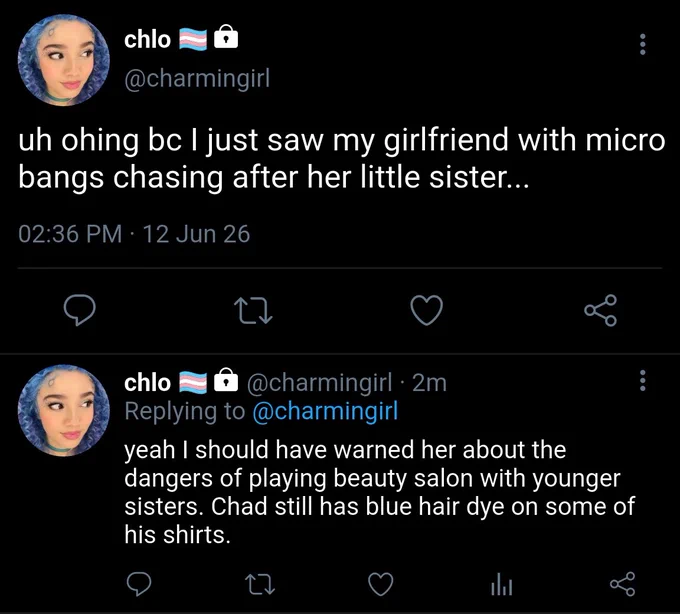Viewport: 680px width, 614px height.
Task: Like the main tweet with heart icon
Action: point(427,310)
